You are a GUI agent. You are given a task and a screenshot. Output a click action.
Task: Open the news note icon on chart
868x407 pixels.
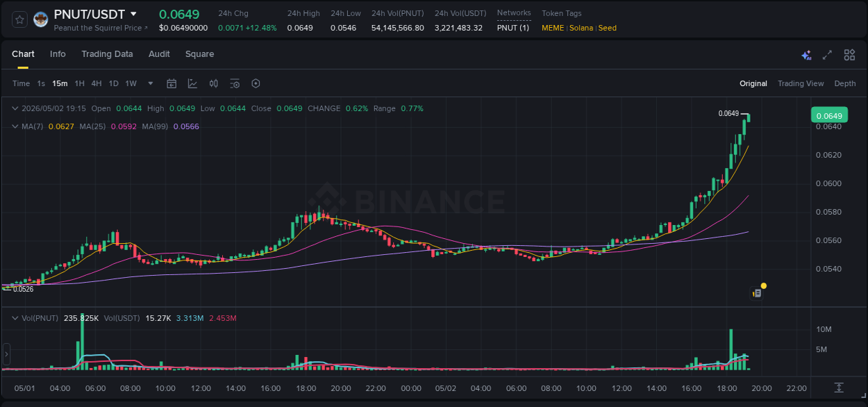point(757,294)
